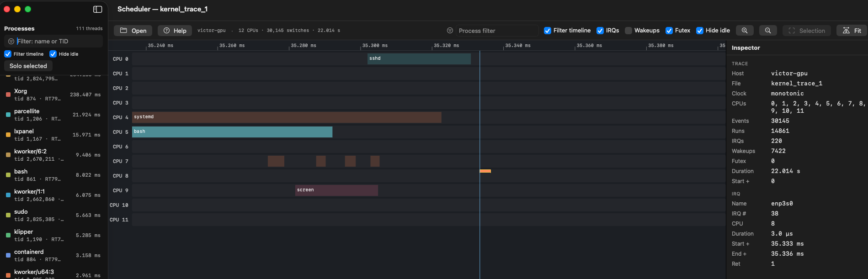Click the File value kernel_trace_1
Image resolution: width=868 pixels, height=279 pixels.
tap(796, 83)
